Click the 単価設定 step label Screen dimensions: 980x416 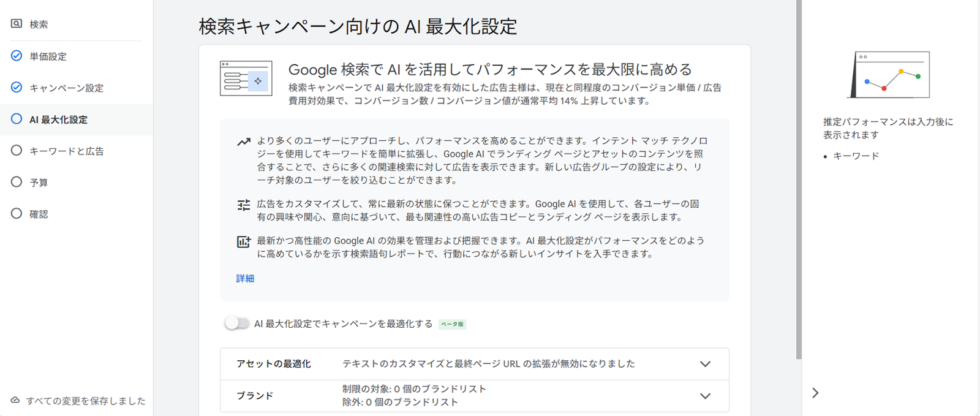tap(48, 56)
